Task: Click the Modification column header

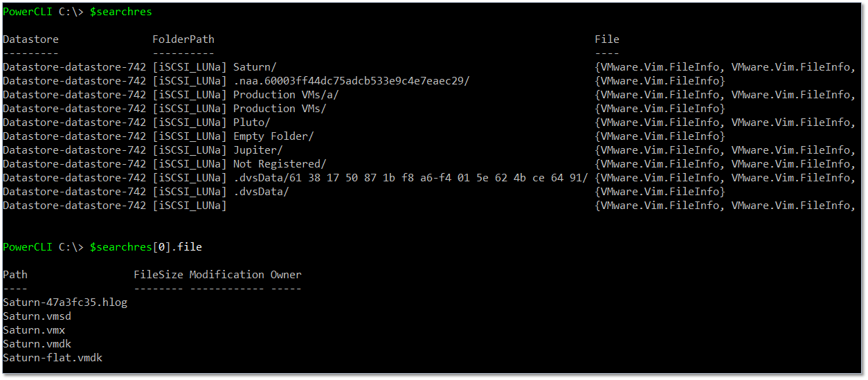Action: 227,275
